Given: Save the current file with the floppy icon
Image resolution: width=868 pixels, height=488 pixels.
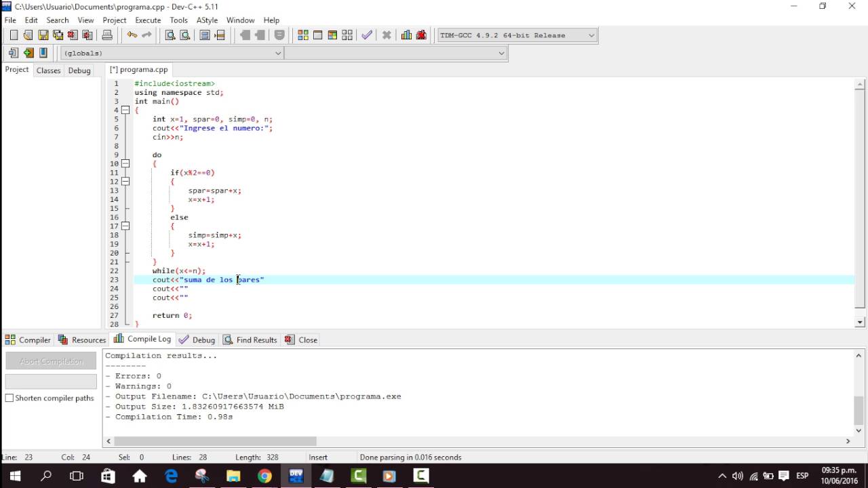Looking at the screenshot, I should click(43, 35).
